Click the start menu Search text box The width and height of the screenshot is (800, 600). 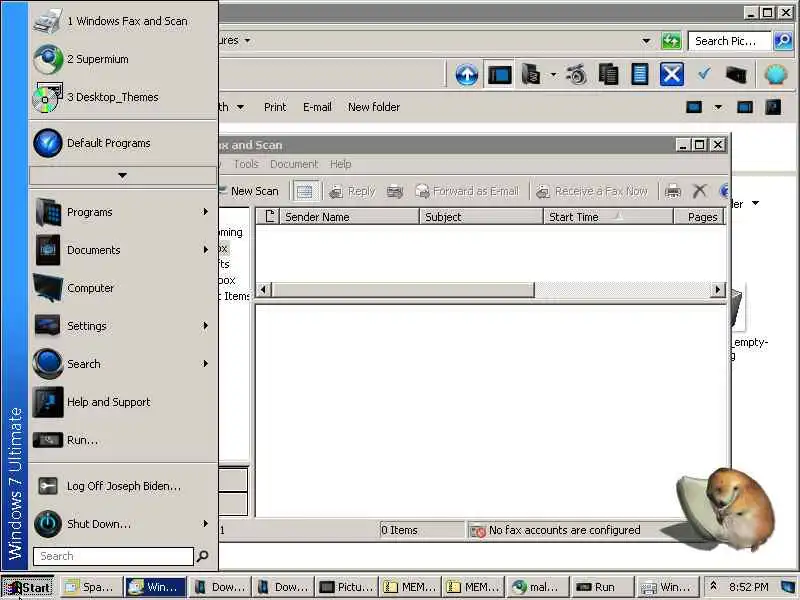(113, 556)
